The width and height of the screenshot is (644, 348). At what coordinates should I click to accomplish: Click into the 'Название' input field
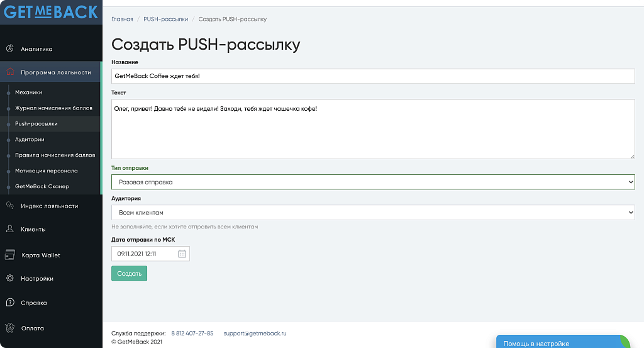[373, 76]
